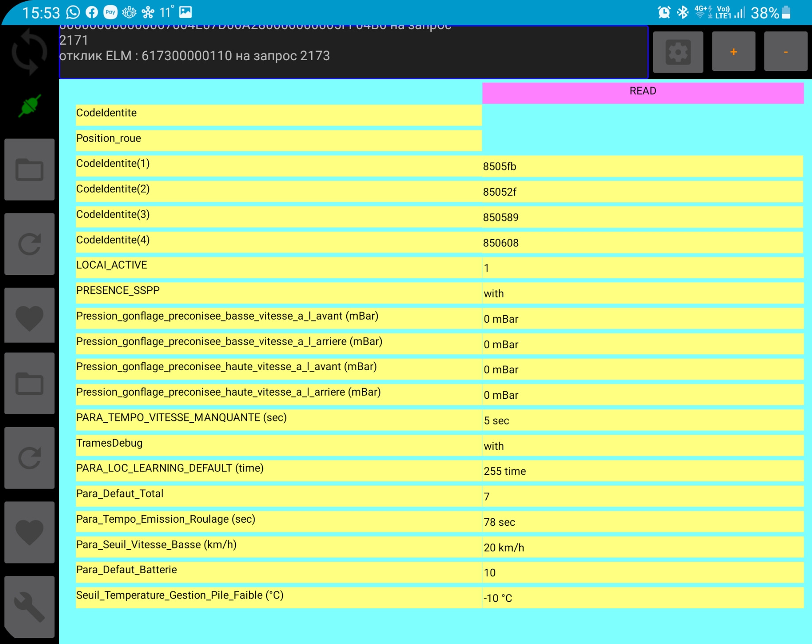Select value 850608 for CodeIdentite(4)

642,243
